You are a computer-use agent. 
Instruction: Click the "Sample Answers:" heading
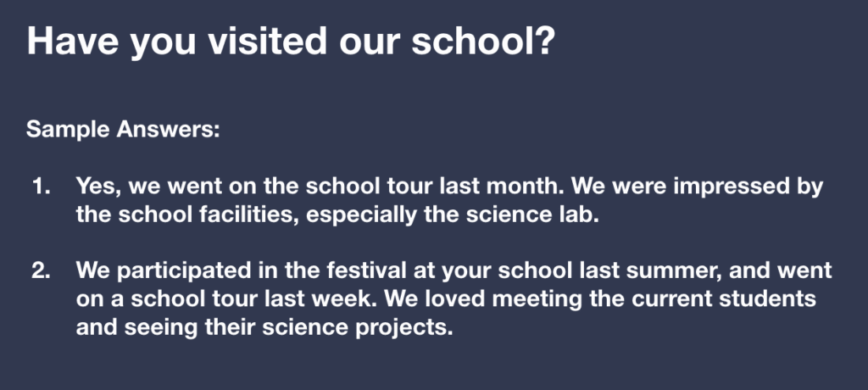click(123, 130)
